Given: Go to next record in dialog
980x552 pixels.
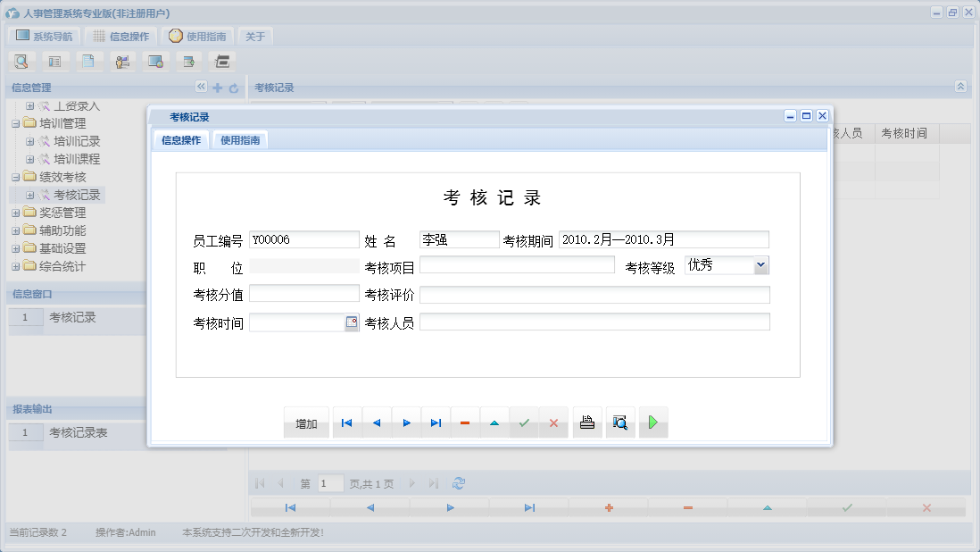Looking at the screenshot, I should 406,423.
